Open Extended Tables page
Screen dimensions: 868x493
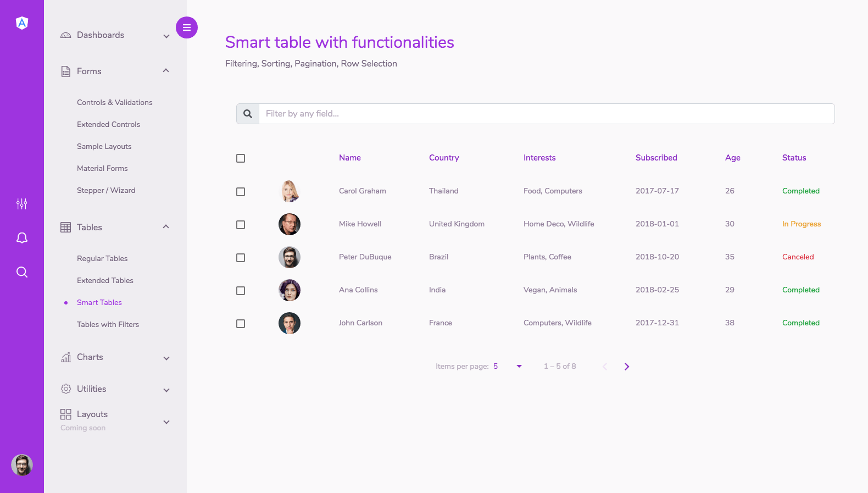(x=105, y=280)
